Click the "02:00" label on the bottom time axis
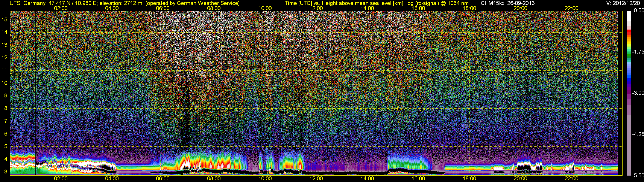The height and width of the screenshot is (182, 644). (61, 179)
